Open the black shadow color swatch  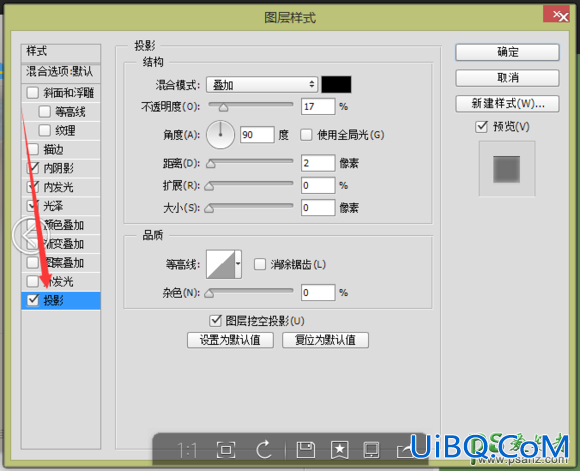tap(336, 85)
